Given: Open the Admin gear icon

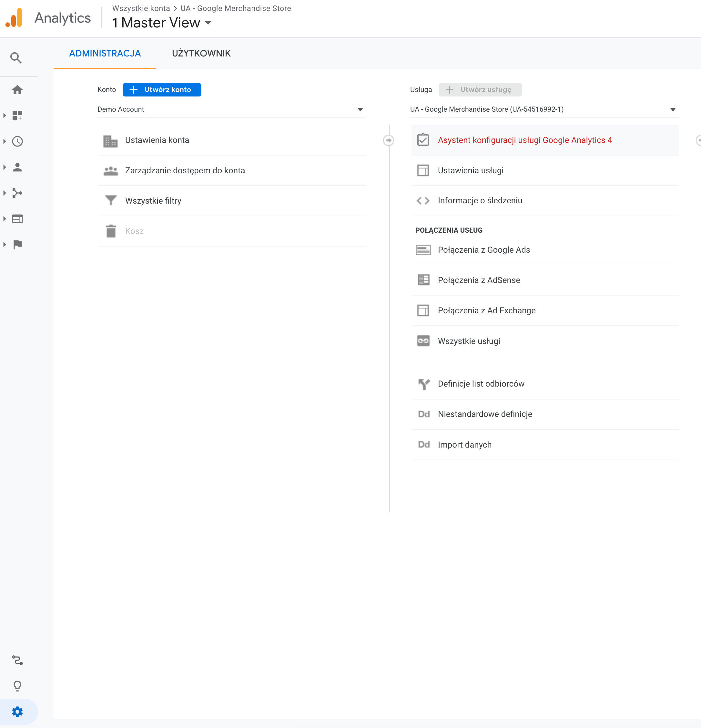Looking at the screenshot, I should tap(17, 712).
